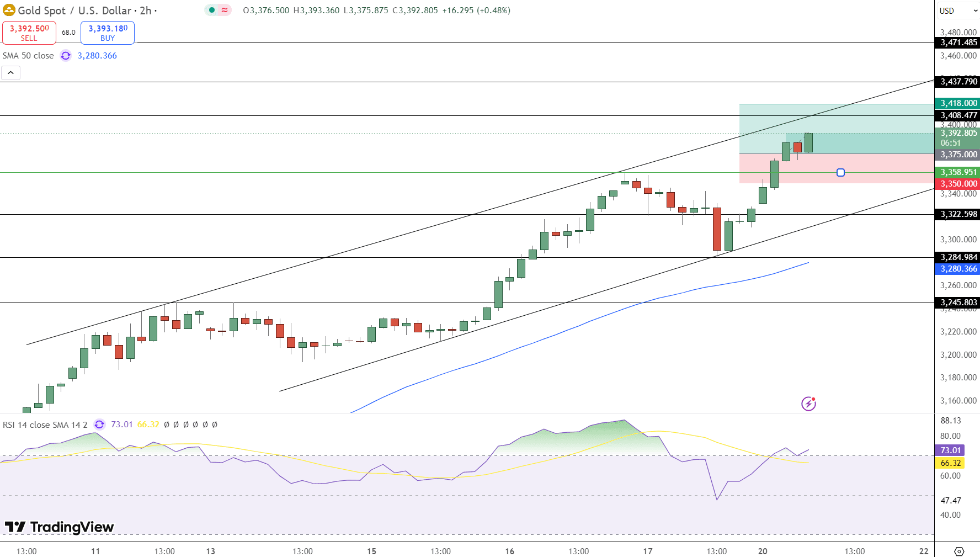Viewport: 980px width, 557px height.
Task: Click the 3,418.000 take profit label
Action: point(957,103)
